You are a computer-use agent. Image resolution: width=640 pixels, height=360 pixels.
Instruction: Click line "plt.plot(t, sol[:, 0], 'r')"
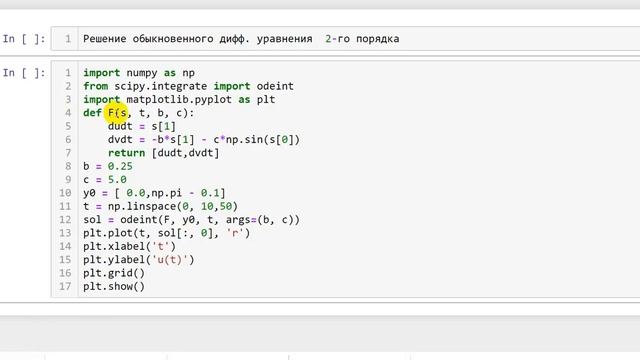(x=167, y=233)
